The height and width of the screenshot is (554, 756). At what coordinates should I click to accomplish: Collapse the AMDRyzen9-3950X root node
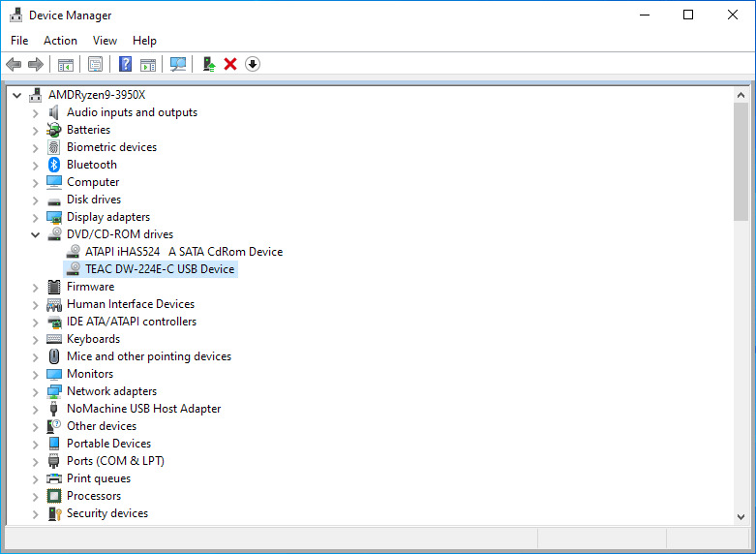point(16,96)
